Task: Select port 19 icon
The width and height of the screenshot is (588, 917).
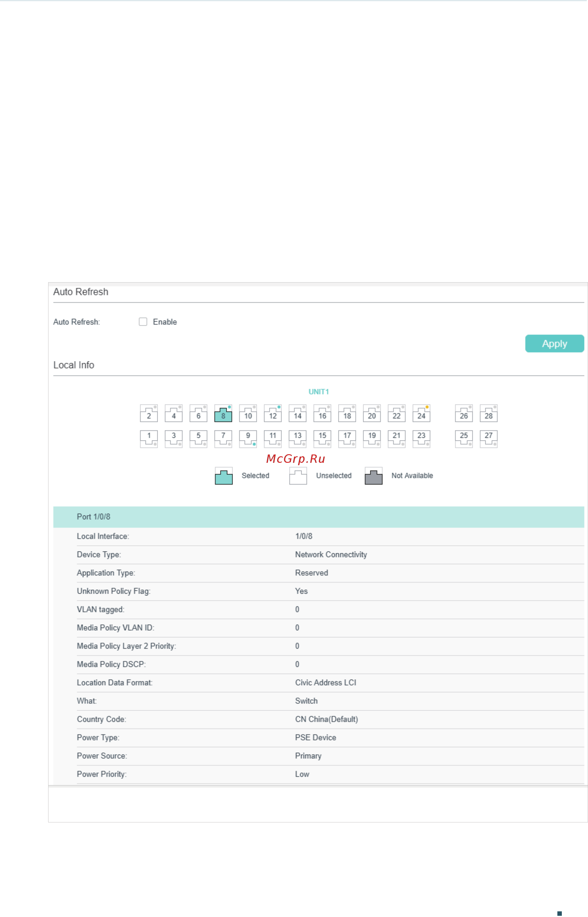Action: [372, 439]
